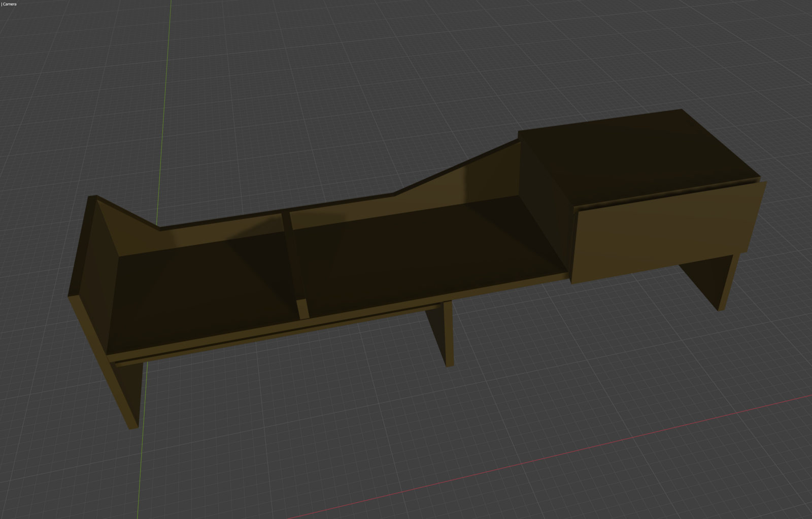Click the Camera view label text
Screen dimensions: 812x519
click(x=9, y=4)
